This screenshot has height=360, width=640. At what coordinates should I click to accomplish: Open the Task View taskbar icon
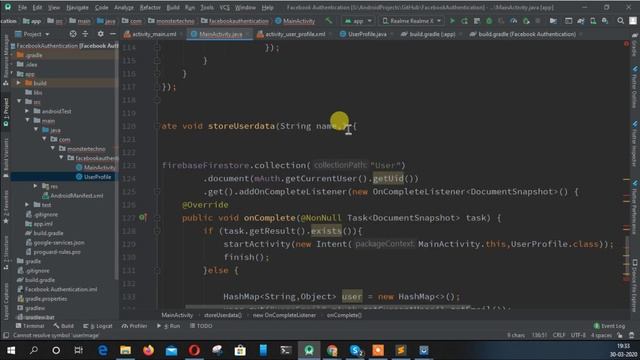point(78,350)
